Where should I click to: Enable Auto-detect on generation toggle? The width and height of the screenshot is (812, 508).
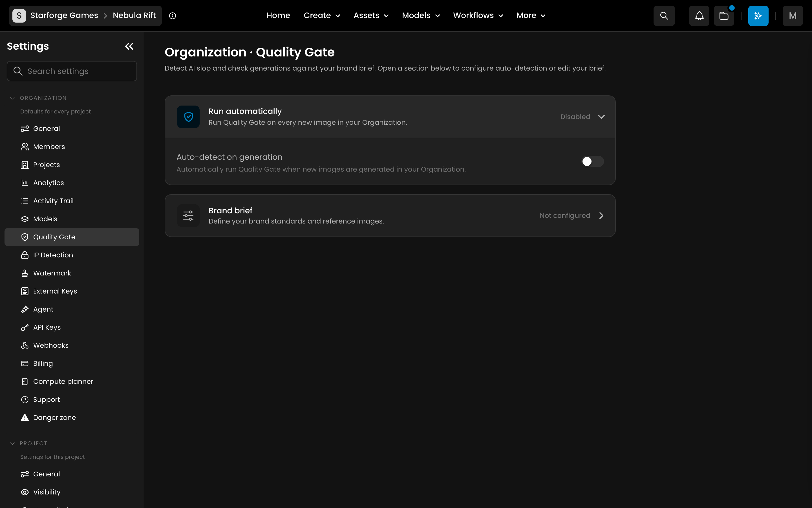(x=592, y=162)
